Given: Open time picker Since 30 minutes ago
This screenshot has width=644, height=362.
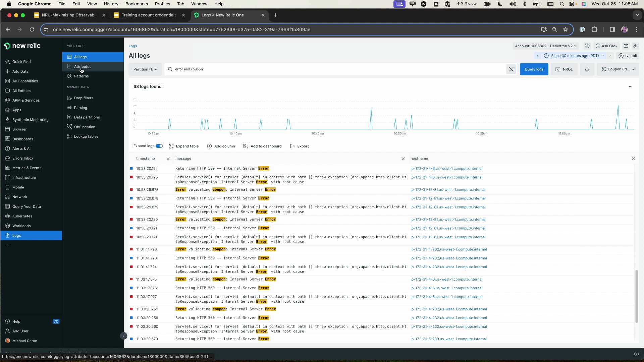Looking at the screenshot, I should pyautogui.click(x=574, y=56).
